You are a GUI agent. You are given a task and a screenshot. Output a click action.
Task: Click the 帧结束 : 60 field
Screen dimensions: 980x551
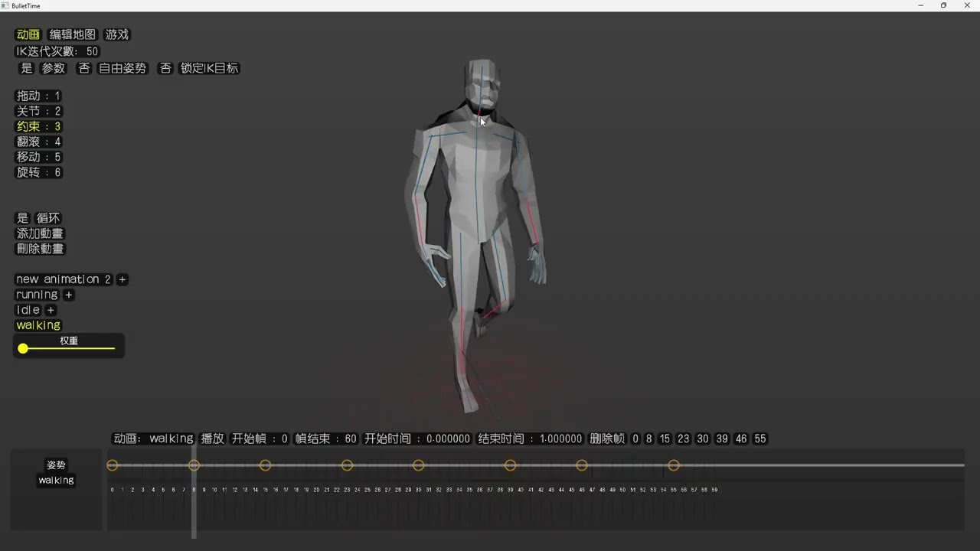point(326,439)
